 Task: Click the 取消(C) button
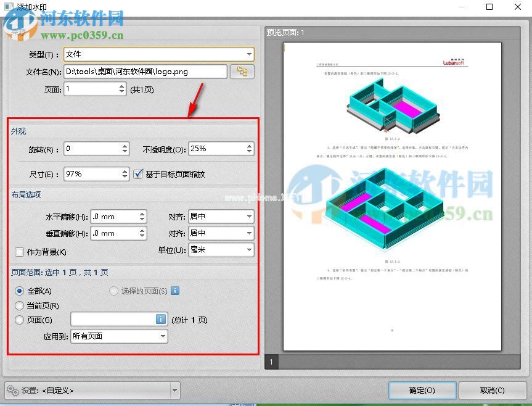pos(491,390)
